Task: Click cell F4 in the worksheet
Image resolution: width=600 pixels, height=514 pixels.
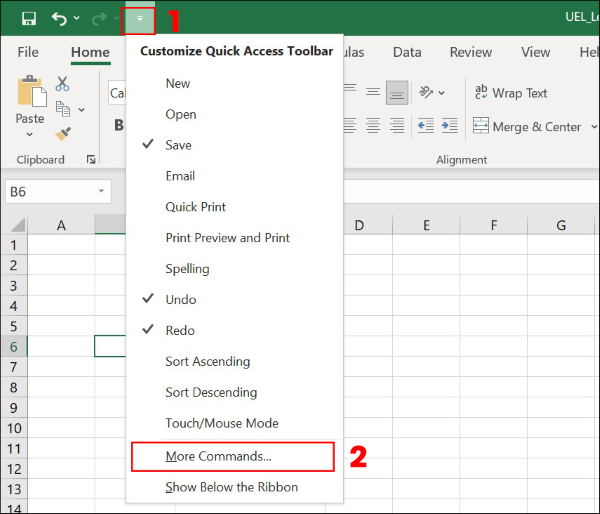Action: click(494, 305)
